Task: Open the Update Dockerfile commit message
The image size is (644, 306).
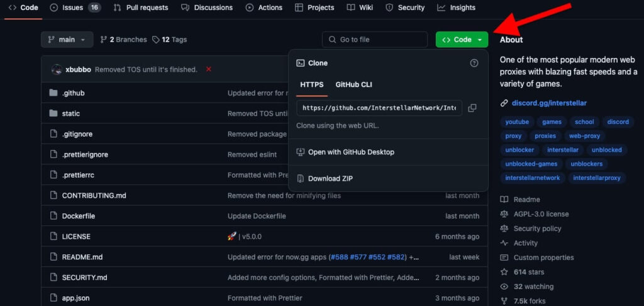Action: click(x=257, y=217)
